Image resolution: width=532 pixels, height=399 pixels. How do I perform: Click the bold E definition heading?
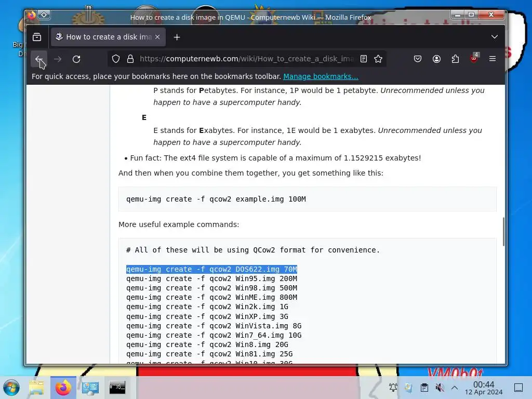[144, 117]
